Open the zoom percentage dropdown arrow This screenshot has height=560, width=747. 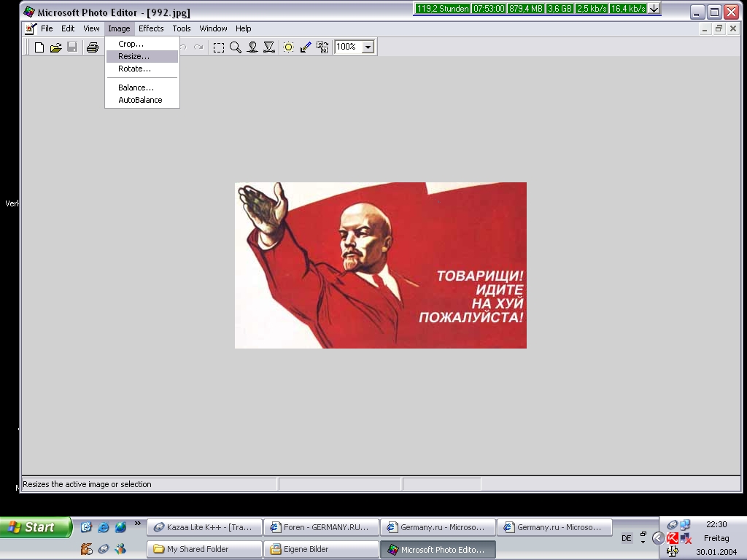click(x=368, y=47)
